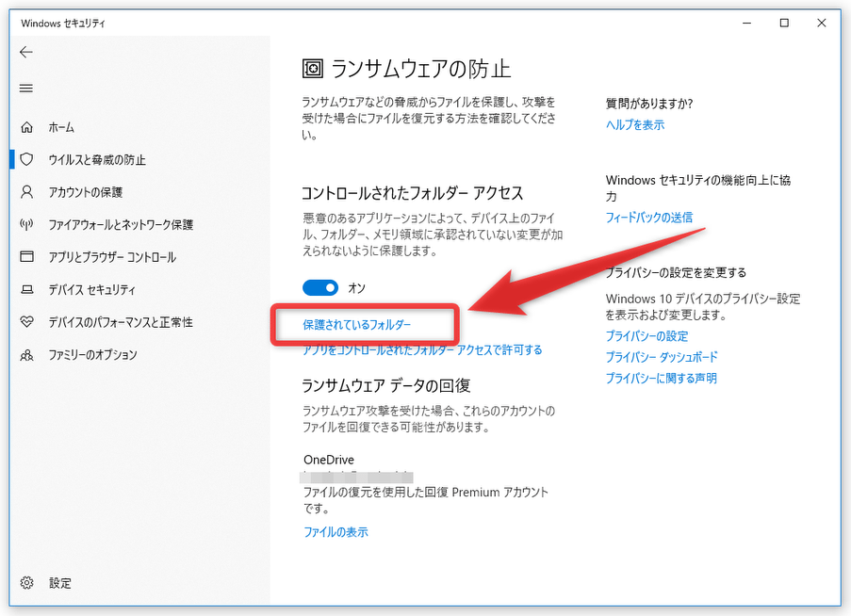Open the プライバシーの設定 link
Viewport: 851px width, 616px height.
click(646, 336)
